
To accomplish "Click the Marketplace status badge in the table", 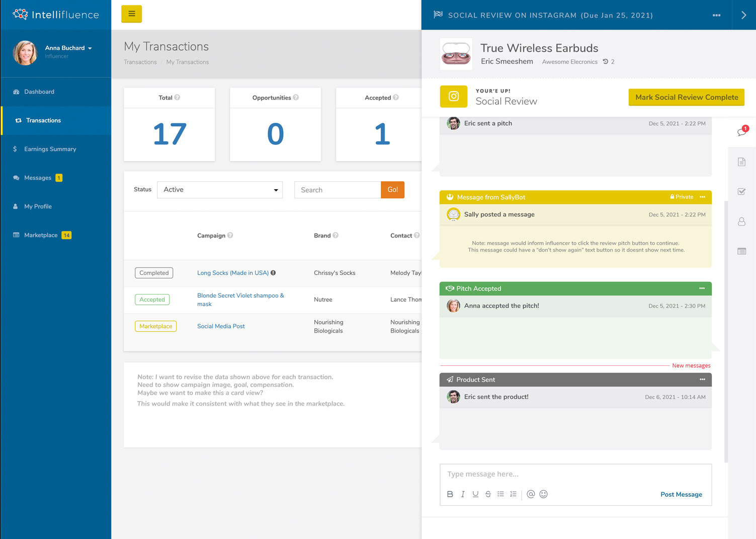I will (155, 326).
